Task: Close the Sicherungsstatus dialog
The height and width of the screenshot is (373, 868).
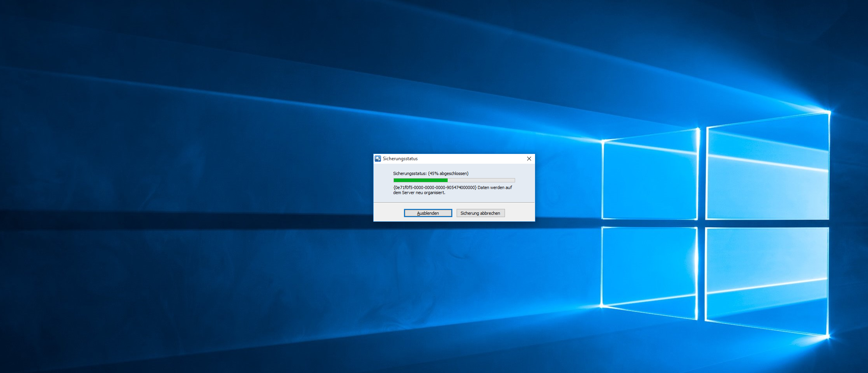Action: click(529, 159)
